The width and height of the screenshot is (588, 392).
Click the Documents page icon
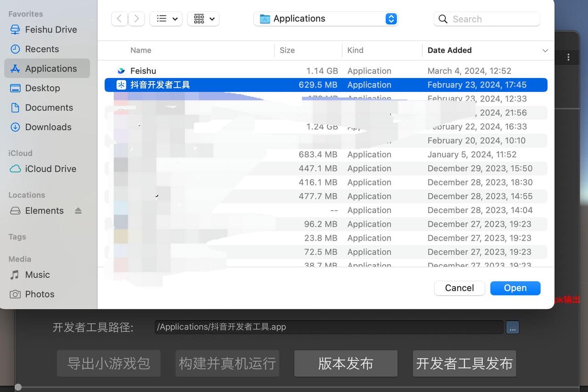15,107
